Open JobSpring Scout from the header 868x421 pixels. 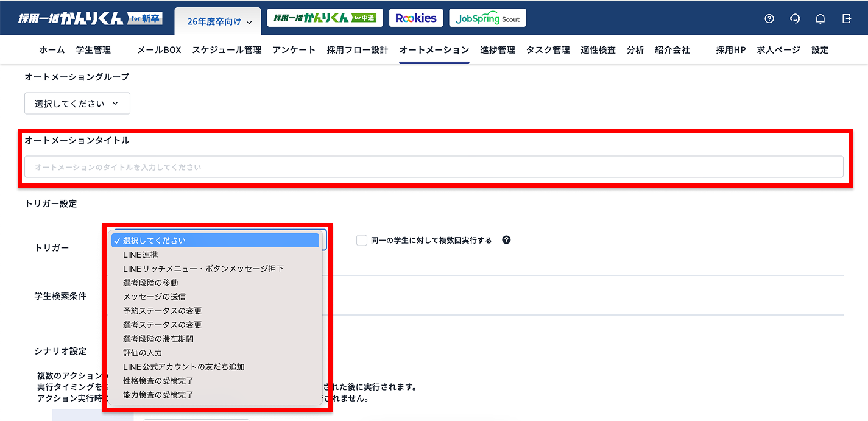[x=487, y=18]
